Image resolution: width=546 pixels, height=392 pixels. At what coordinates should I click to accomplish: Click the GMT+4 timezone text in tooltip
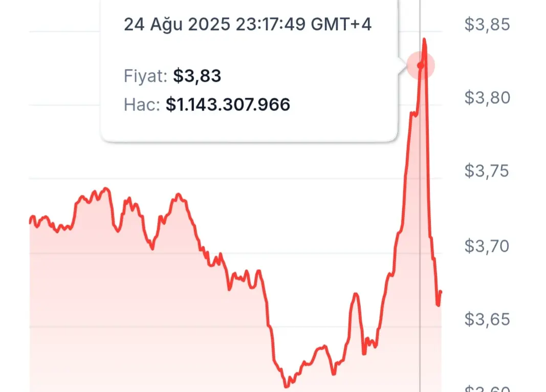coord(341,25)
